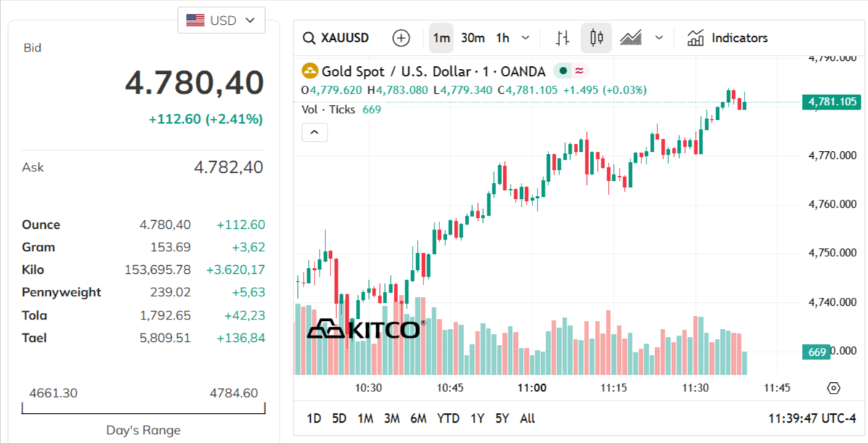Collapse the OHLC legend with the up arrow

point(315,131)
